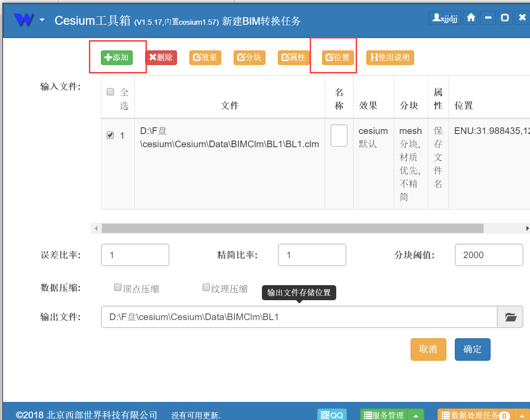The image size is (530, 420).
Task: Enable 顶点压缩 compression
Action: pyautogui.click(x=118, y=286)
